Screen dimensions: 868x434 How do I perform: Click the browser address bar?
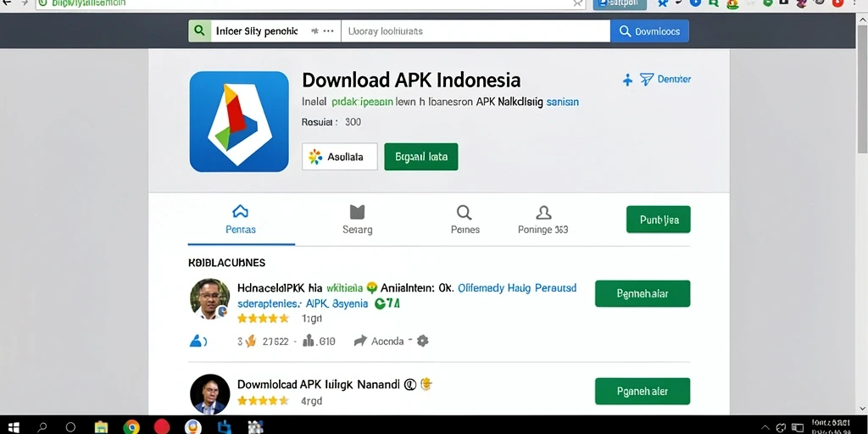[310, 3]
